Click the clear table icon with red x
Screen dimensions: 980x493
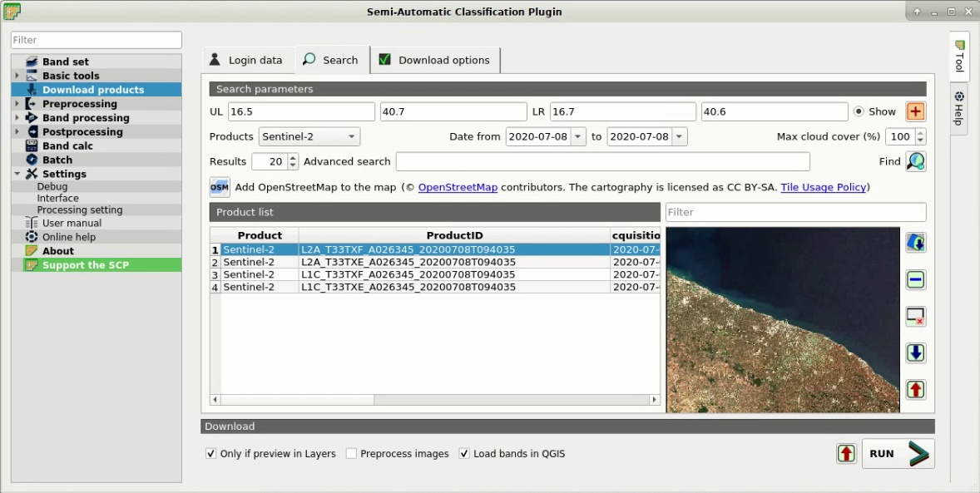[916, 316]
